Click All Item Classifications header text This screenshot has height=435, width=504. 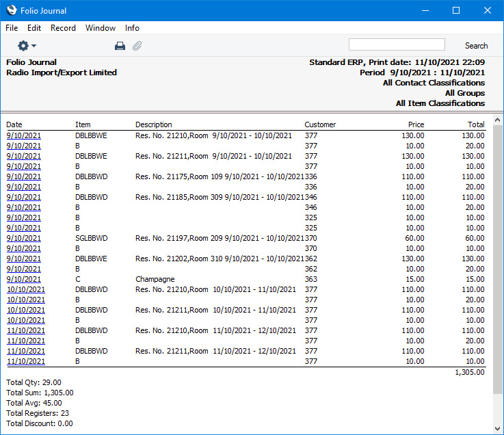(440, 103)
